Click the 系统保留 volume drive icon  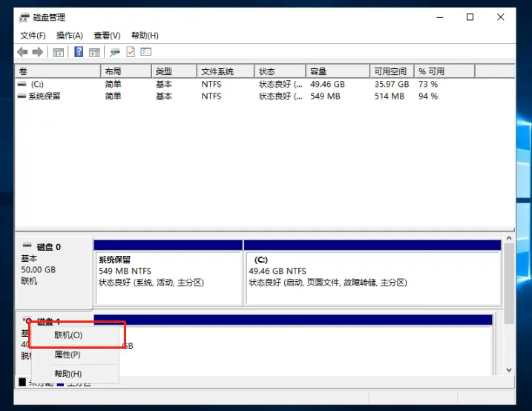[22, 96]
